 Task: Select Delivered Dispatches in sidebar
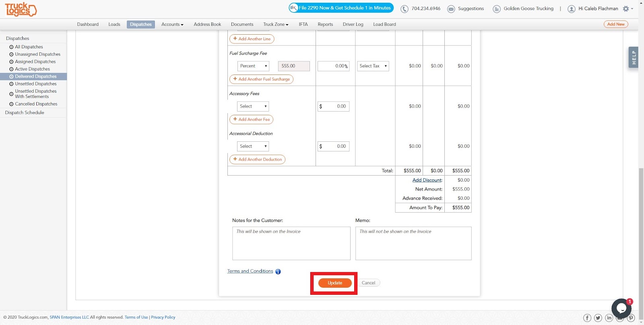[x=33, y=77]
